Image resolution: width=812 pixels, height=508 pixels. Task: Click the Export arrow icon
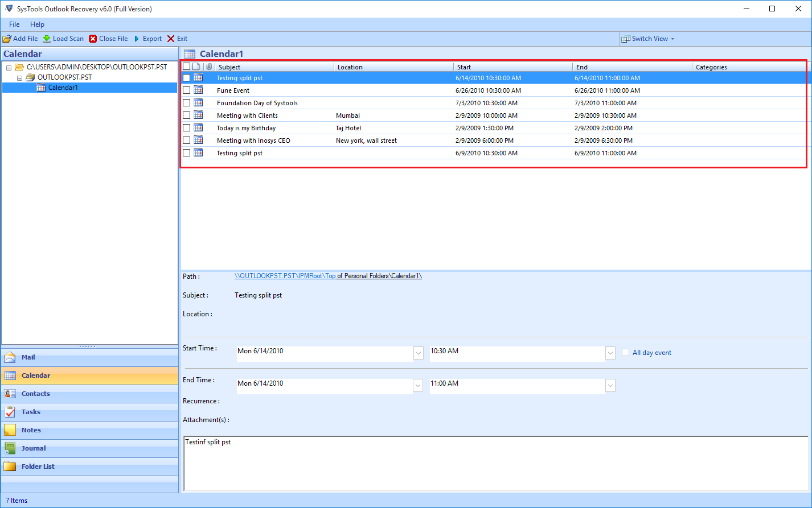(x=137, y=39)
